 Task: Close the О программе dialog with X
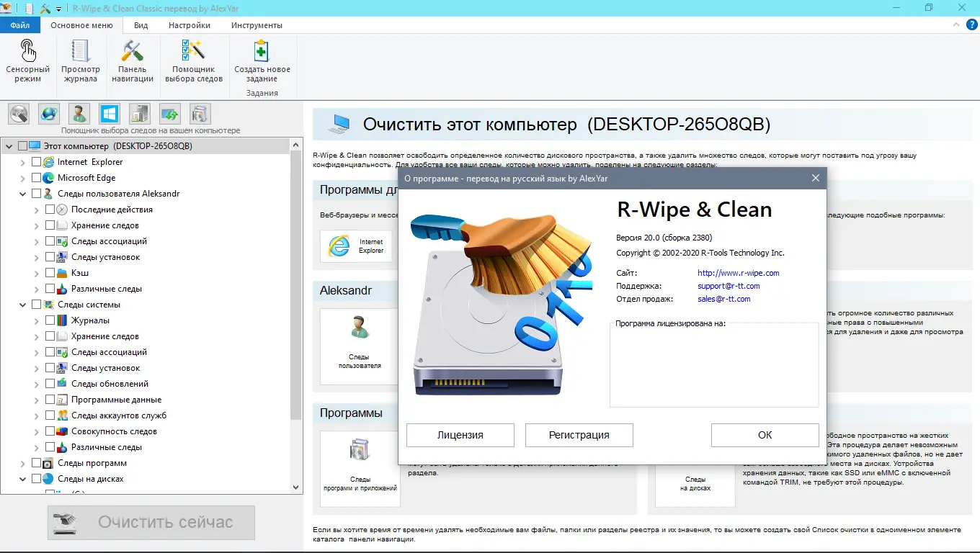(x=816, y=178)
